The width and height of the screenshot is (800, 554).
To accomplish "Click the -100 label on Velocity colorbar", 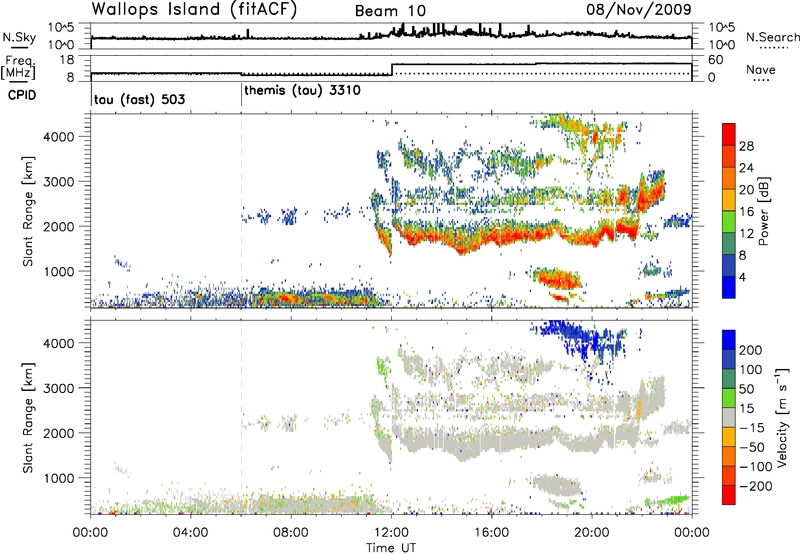I will [x=756, y=467].
